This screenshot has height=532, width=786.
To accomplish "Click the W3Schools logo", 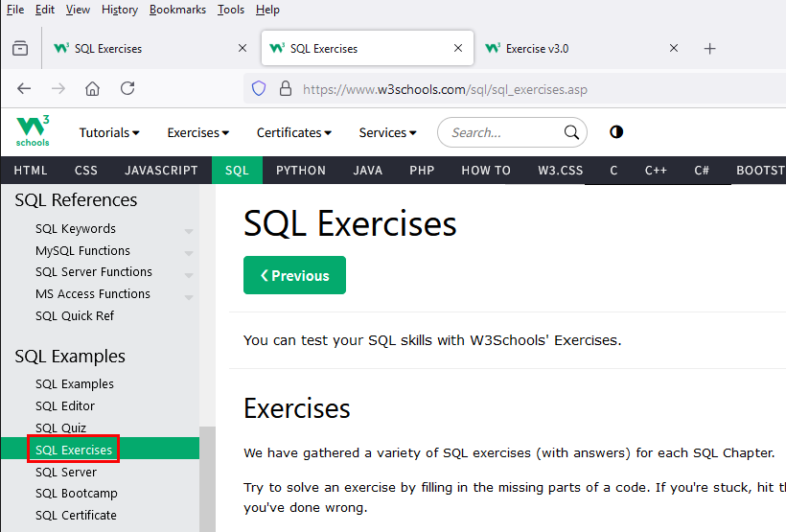I will [x=33, y=131].
